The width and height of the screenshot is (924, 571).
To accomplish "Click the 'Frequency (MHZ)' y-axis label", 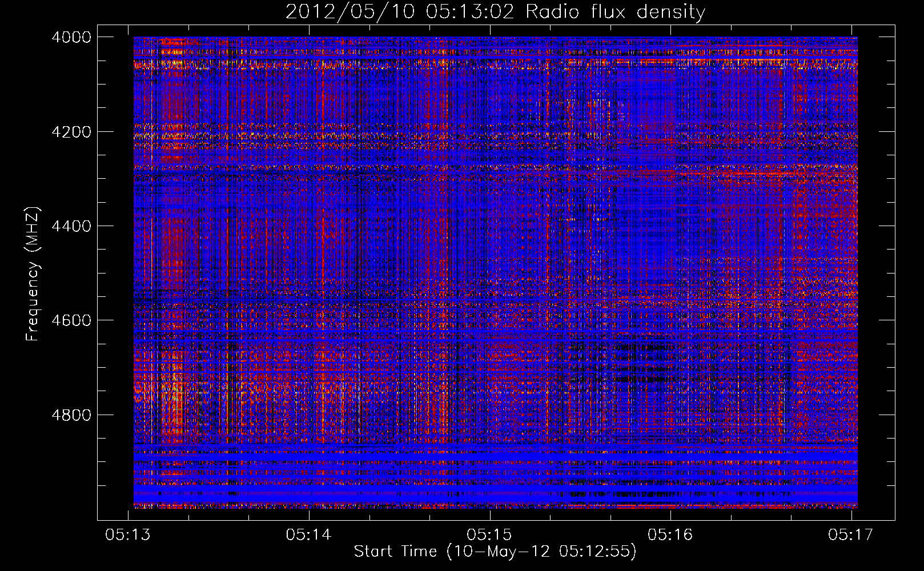I will pyautogui.click(x=33, y=274).
